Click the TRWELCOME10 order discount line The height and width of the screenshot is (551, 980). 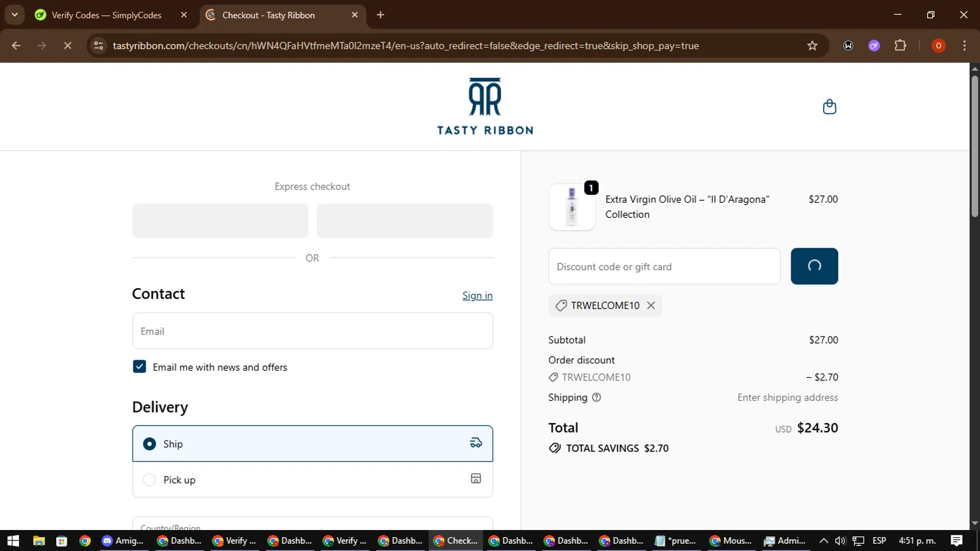pyautogui.click(x=693, y=377)
